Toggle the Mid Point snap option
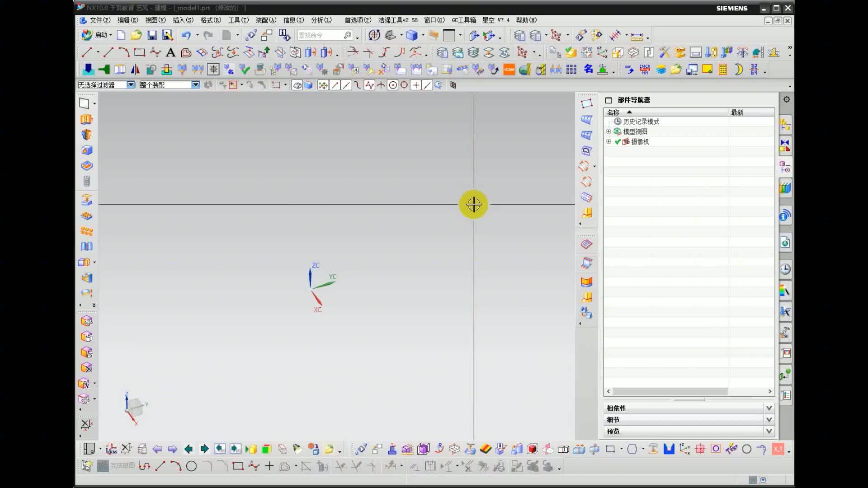This screenshot has height=488, width=868. [346, 85]
